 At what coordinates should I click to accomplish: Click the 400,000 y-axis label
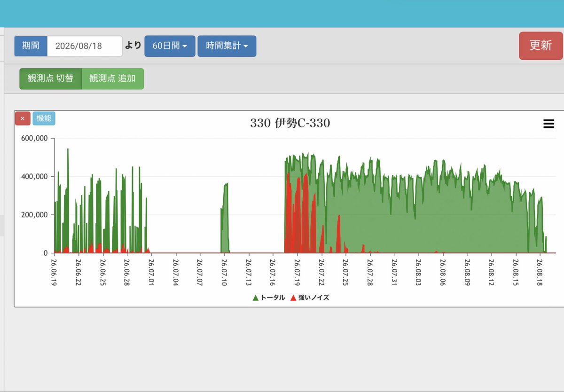click(x=35, y=177)
